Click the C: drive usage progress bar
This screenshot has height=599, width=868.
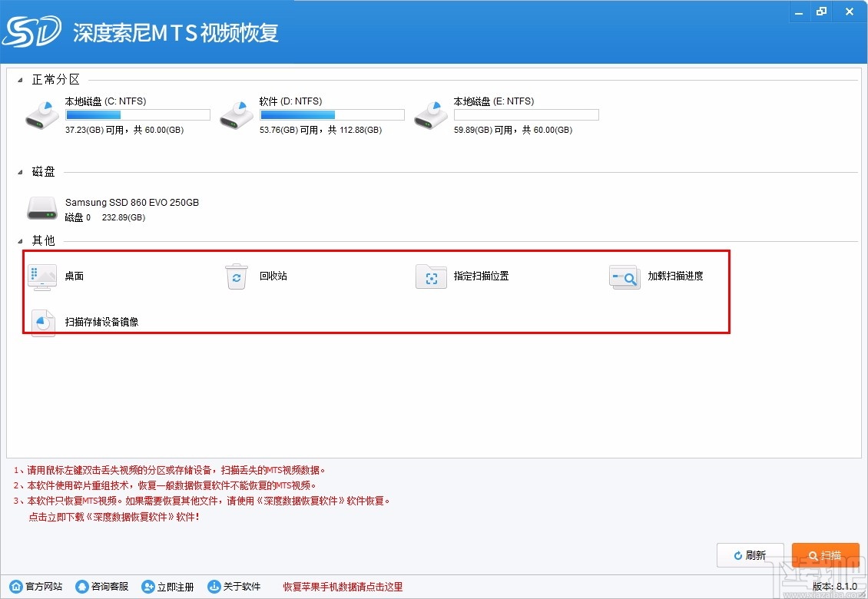pyautogui.click(x=137, y=114)
